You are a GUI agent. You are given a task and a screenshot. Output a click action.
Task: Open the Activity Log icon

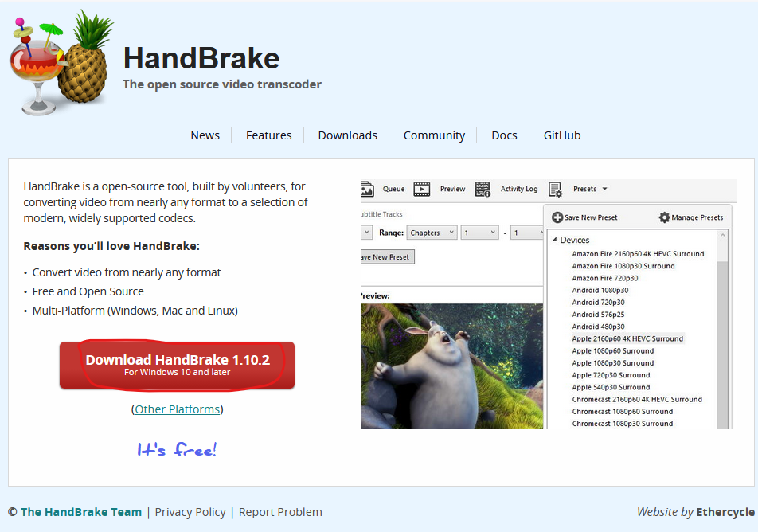[x=483, y=189]
